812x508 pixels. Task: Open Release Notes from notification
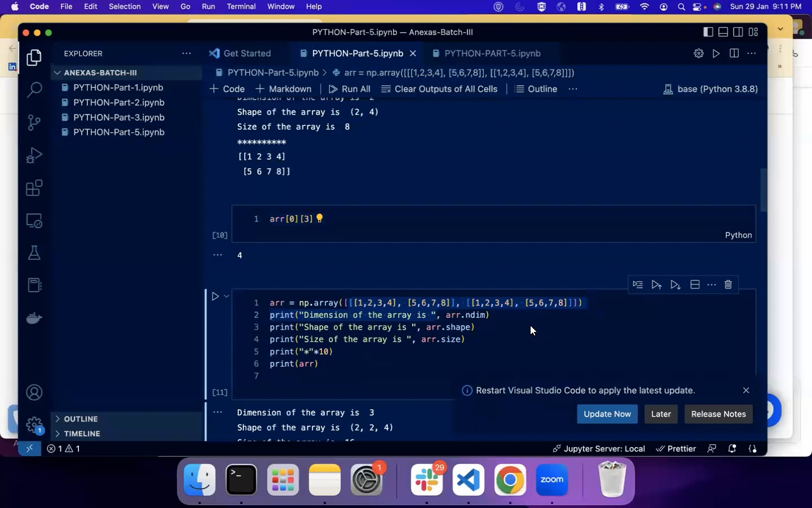tap(718, 414)
